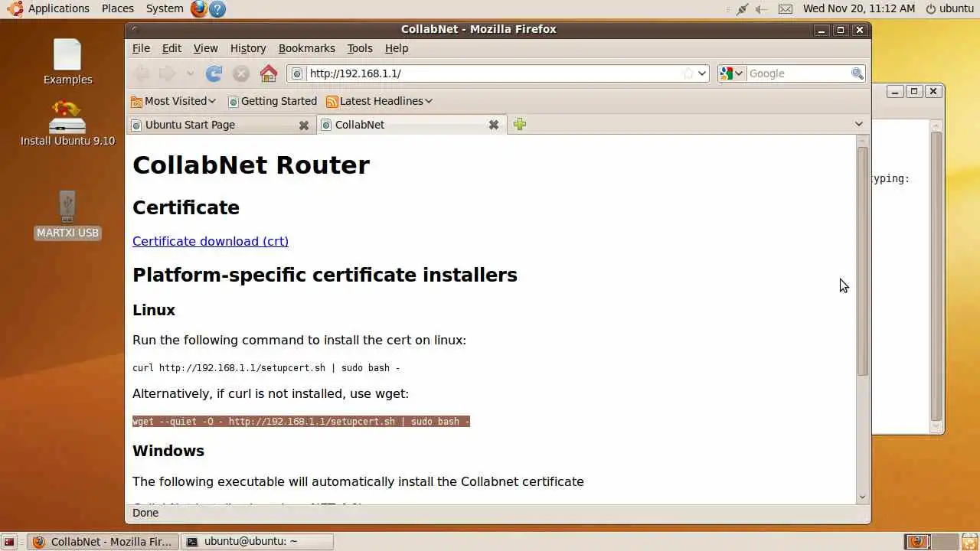Open a new tab with the plus icon
This screenshot has width=980, height=551.
coord(520,124)
